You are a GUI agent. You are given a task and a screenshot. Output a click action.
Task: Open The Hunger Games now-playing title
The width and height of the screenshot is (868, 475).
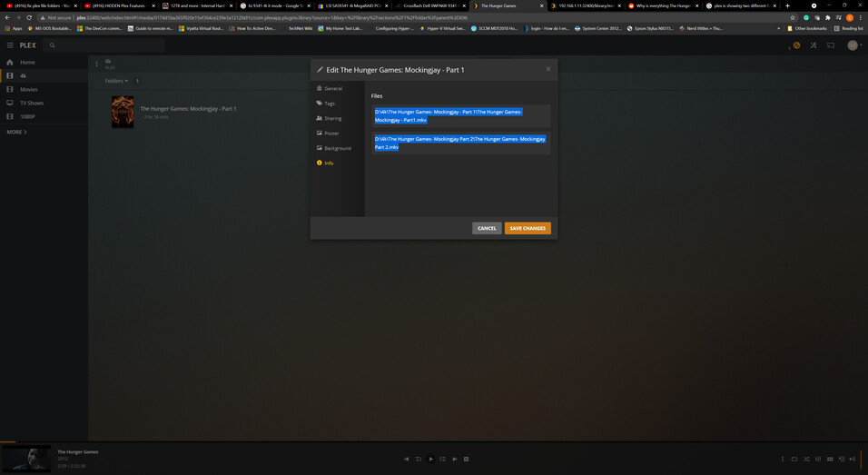click(77, 451)
